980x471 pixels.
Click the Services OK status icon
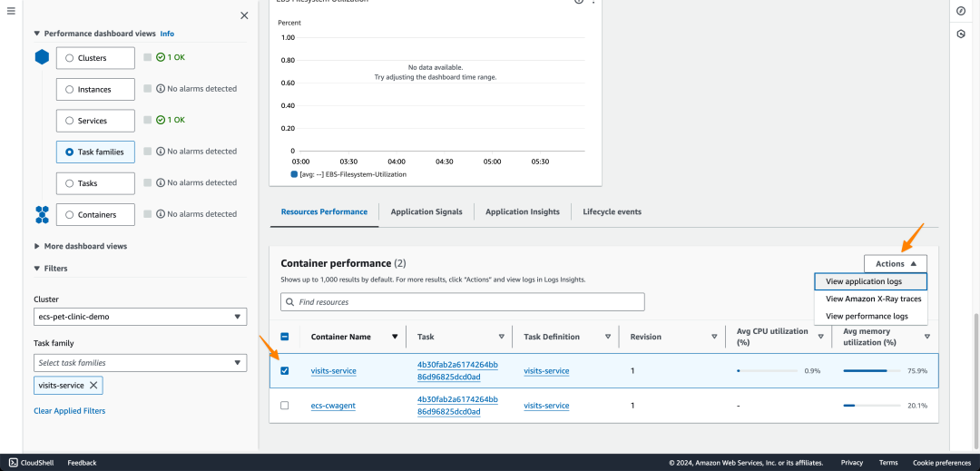[x=161, y=120]
